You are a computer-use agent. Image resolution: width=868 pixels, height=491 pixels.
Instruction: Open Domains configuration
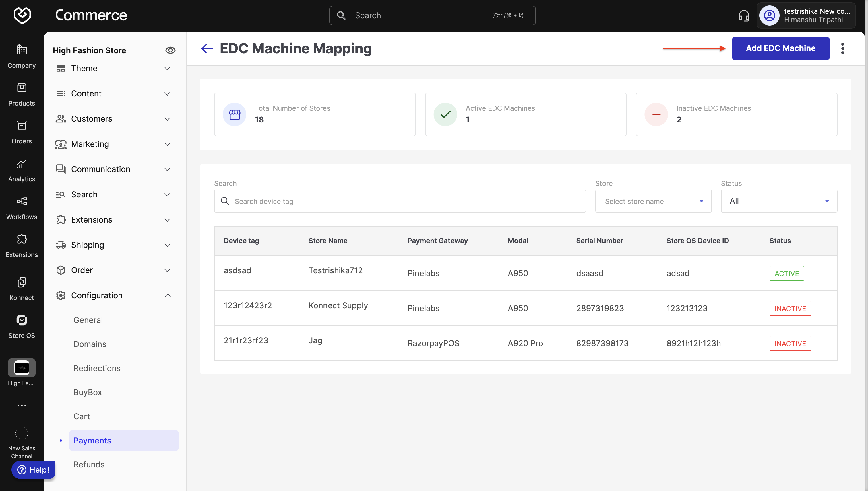coord(90,344)
